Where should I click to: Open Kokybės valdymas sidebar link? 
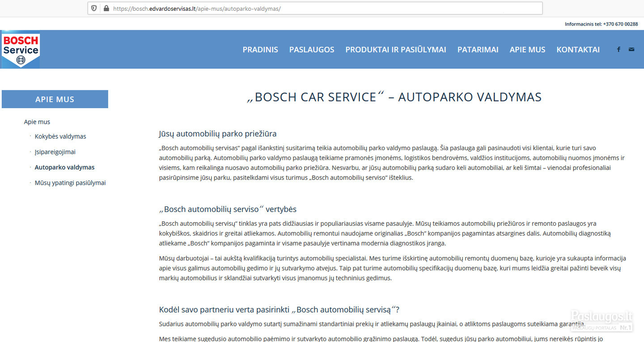pos(60,136)
